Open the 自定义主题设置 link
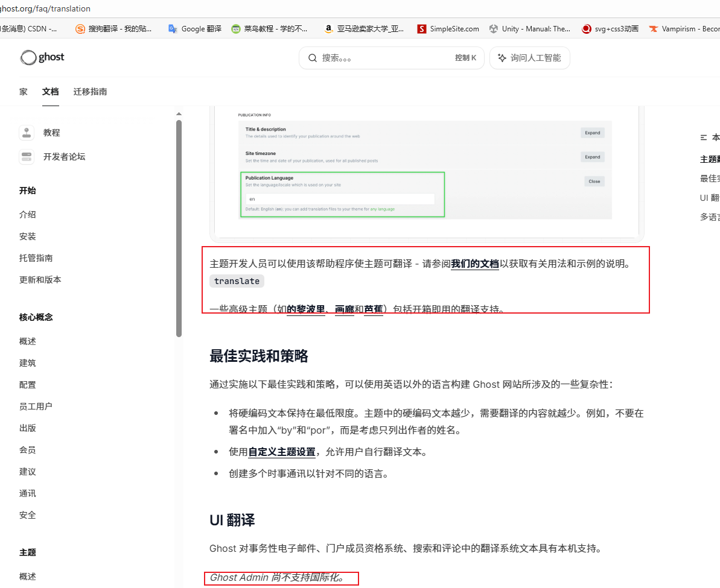The image size is (720, 588). click(x=282, y=452)
